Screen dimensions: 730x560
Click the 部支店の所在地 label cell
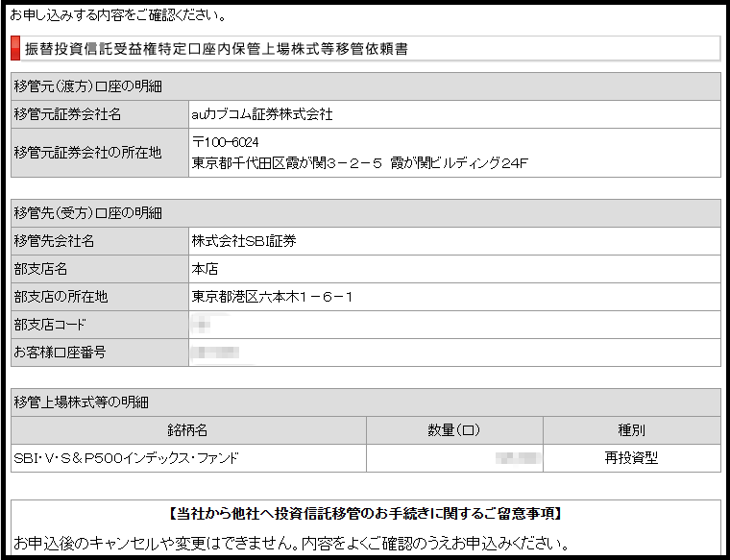[100, 297]
